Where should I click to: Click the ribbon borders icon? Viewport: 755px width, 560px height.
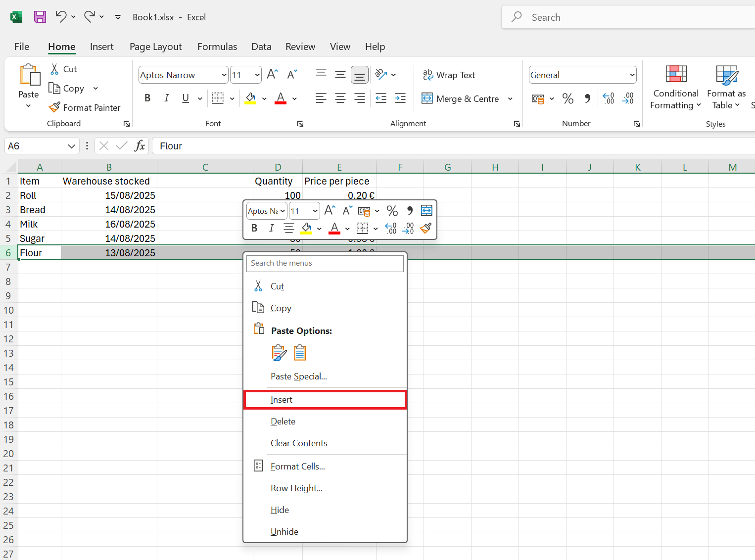coord(218,98)
